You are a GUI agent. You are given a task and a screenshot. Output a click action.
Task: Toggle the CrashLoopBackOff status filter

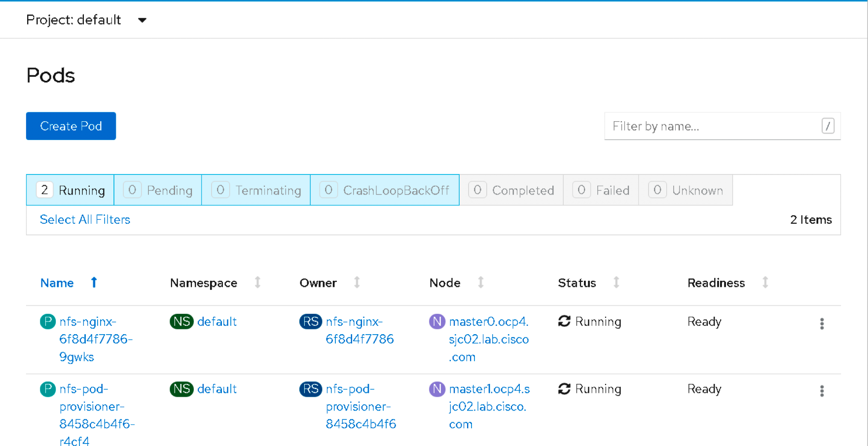point(385,190)
